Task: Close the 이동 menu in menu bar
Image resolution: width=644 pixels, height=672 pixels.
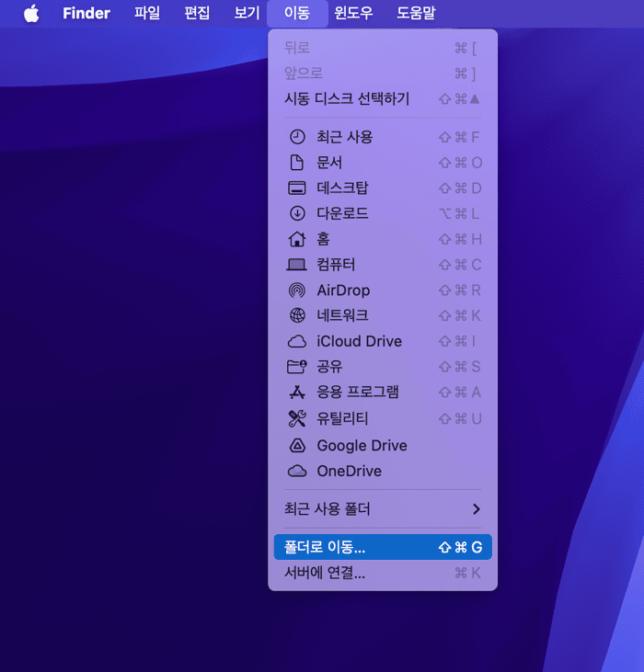Action: 297,13
